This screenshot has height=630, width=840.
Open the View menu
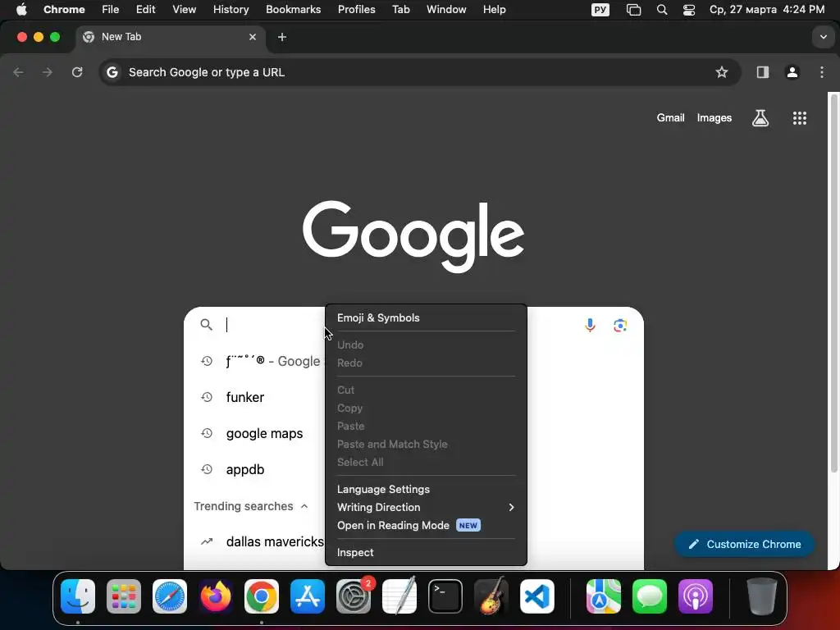point(184,10)
